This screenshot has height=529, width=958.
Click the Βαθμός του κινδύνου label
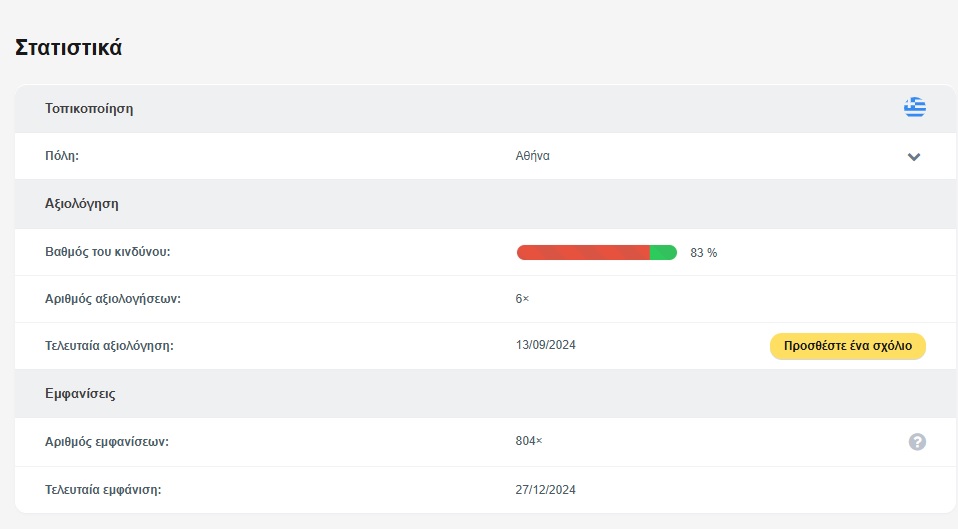coord(108,252)
